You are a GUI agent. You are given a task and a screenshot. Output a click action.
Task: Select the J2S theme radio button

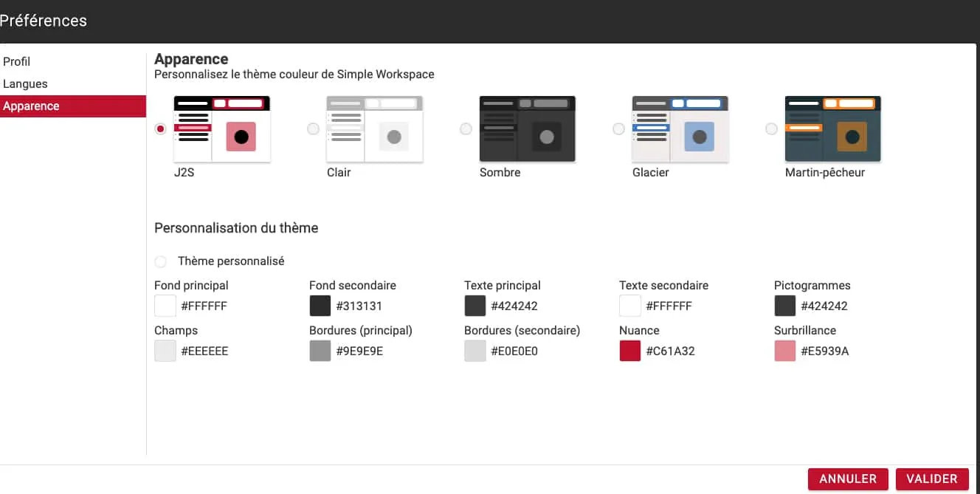pos(161,129)
